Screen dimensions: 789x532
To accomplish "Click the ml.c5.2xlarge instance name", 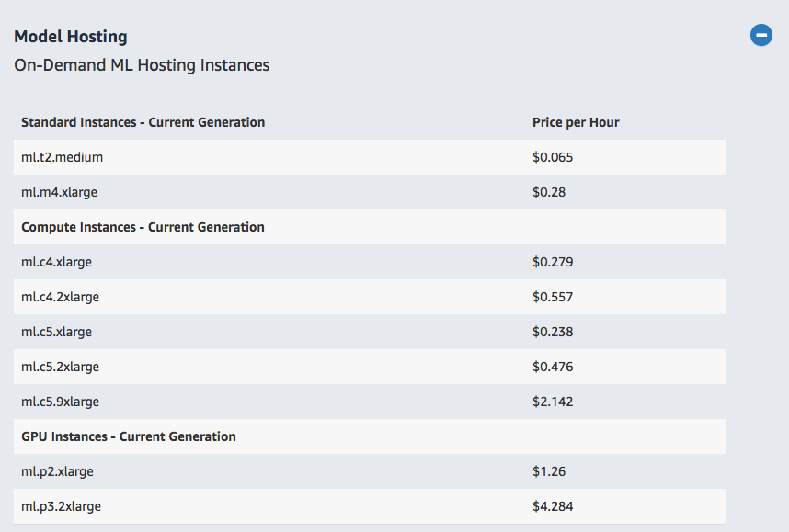I will click(x=60, y=367).
